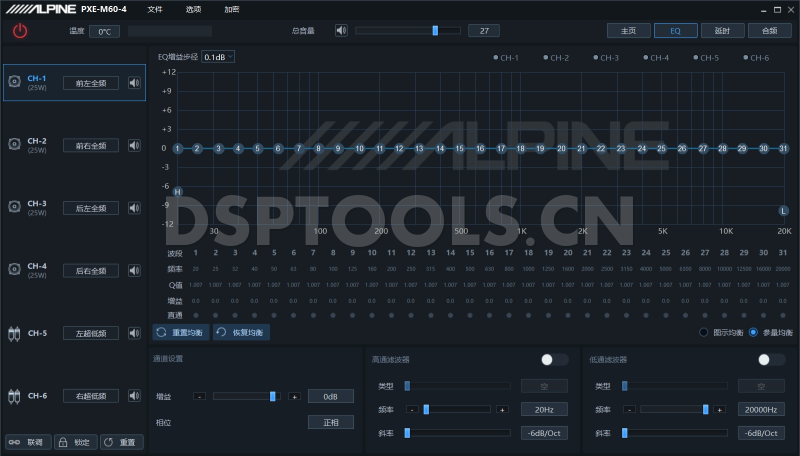Click the 恢复均衡 button

click(x=241, y=332)
